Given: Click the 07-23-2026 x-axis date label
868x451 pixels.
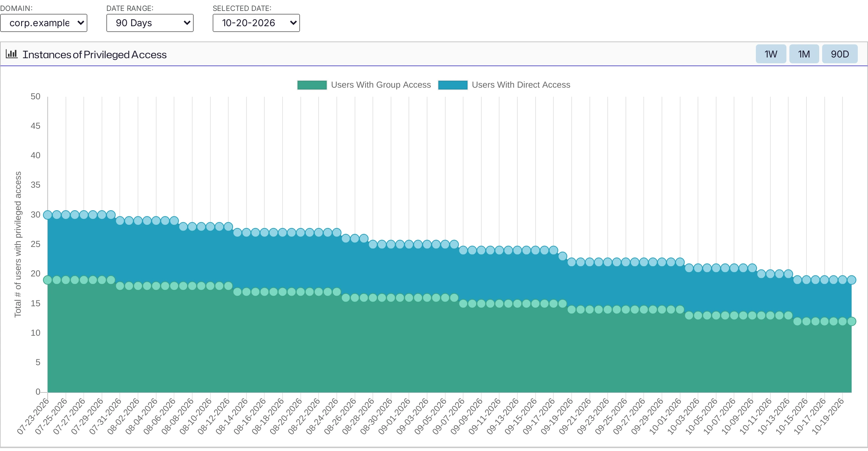Looking at the screenshot, I should click(33, 416).
